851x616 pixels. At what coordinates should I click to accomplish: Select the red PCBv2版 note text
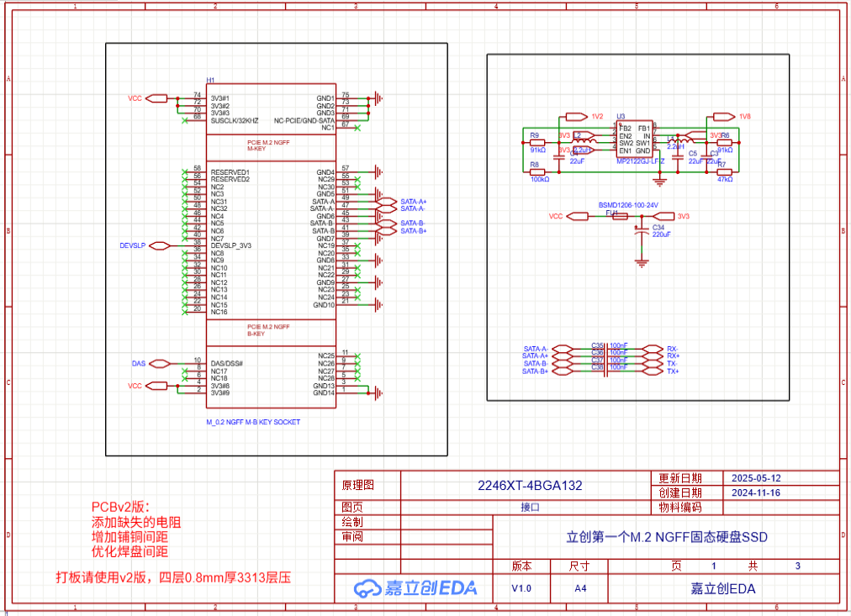click(120, 507)
